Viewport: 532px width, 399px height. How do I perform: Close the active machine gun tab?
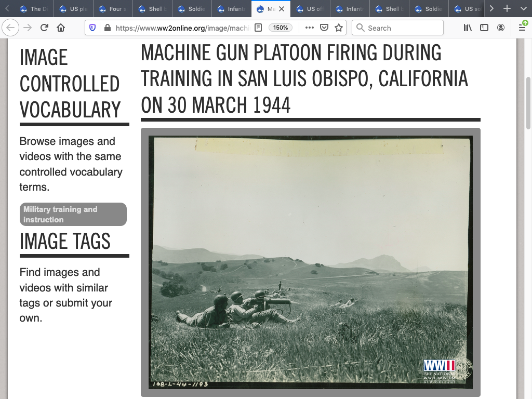tap(282, 9)
